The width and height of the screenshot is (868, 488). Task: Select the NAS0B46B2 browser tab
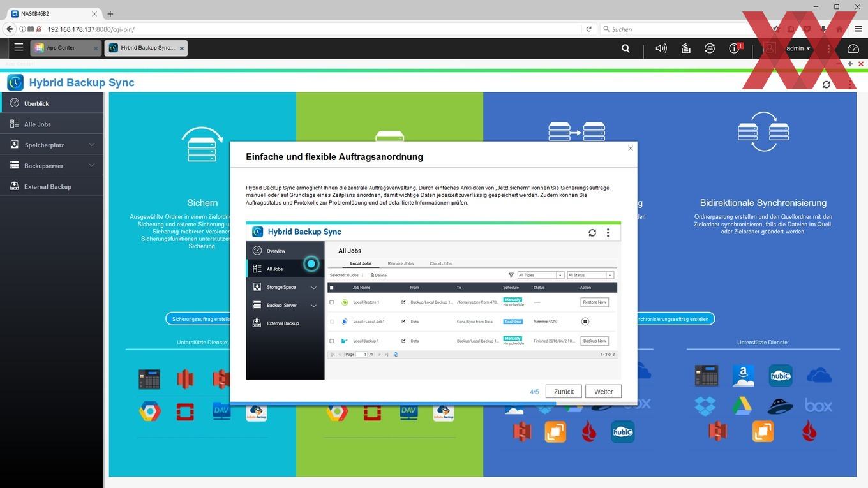coord(54,13)
